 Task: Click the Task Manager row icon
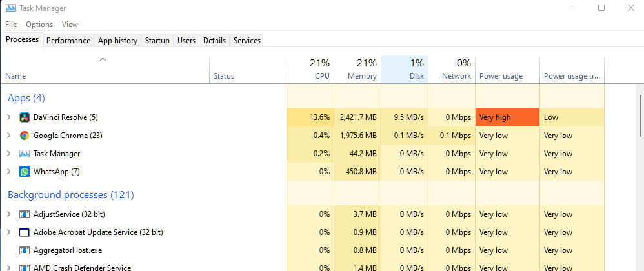pyautogui.click(x=25, y=154)
